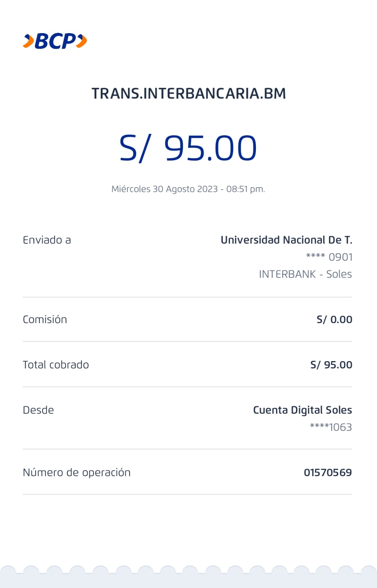Select source account ending 1063

pyautogui.click(x=331, y=427)
